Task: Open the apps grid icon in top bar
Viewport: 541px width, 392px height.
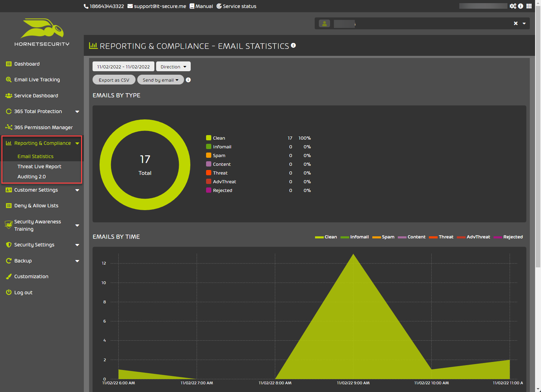Action: (529, 6)
